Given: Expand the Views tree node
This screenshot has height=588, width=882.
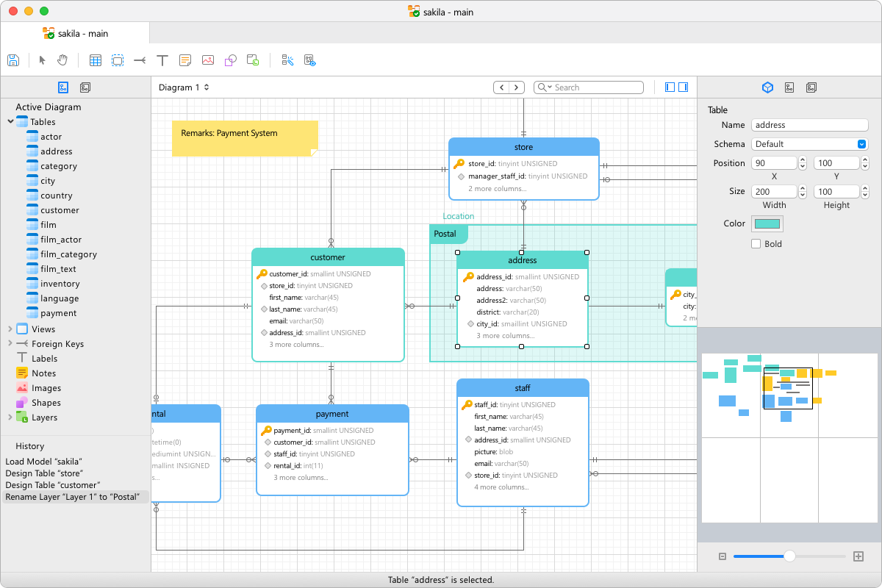Looking at the screenshot, I should [10, 329].
